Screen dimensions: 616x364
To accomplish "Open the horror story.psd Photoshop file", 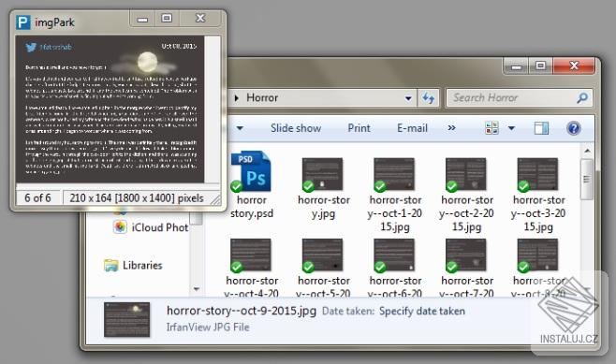I will pos(251,171).
